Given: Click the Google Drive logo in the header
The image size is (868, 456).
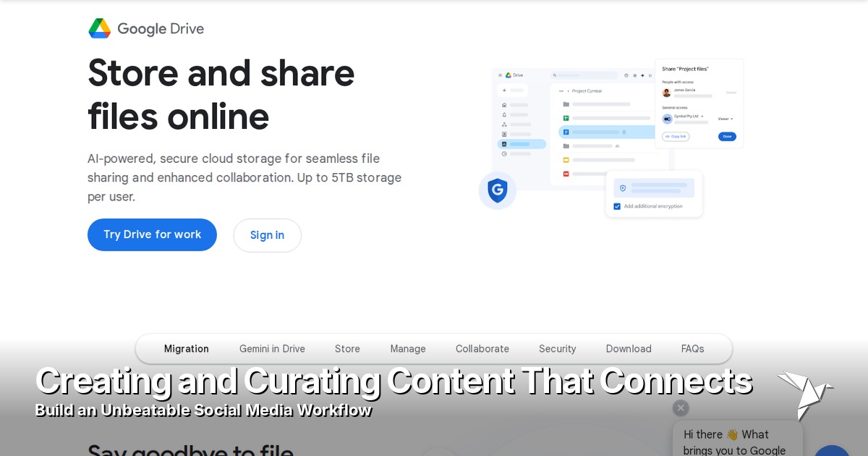Looking at the screenshot, I should tap(146, 28).
